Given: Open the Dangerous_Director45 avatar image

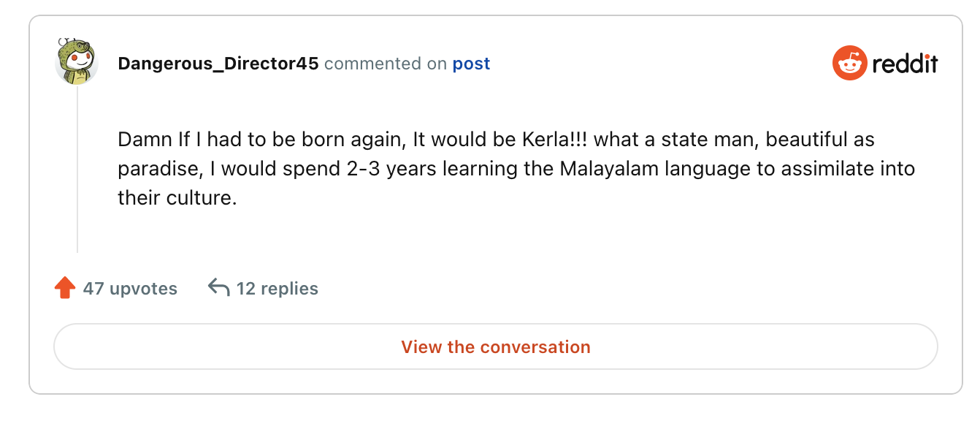Looking at the screenshot, I should pyautogui.click(x=77, y=61).
